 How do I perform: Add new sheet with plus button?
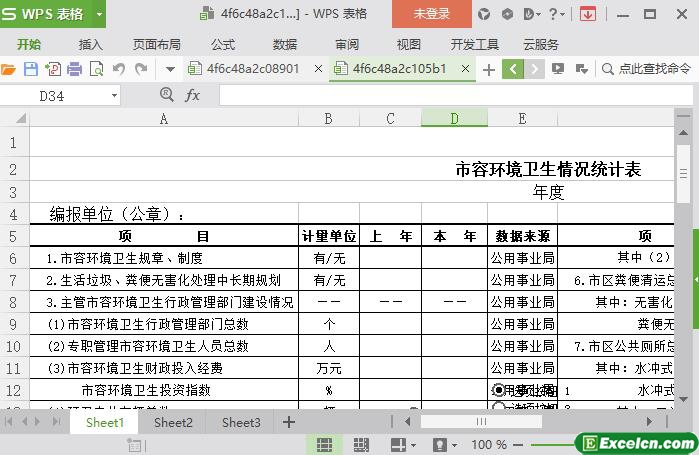[x=289, y=422]
